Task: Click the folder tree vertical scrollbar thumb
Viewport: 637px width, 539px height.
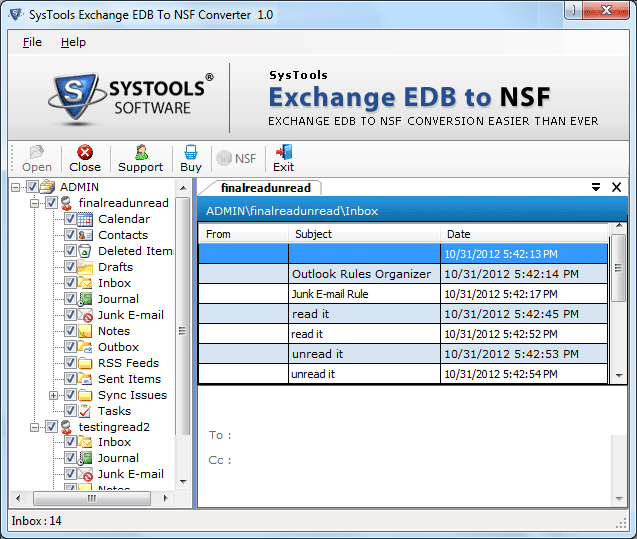Action: [183, 316]
